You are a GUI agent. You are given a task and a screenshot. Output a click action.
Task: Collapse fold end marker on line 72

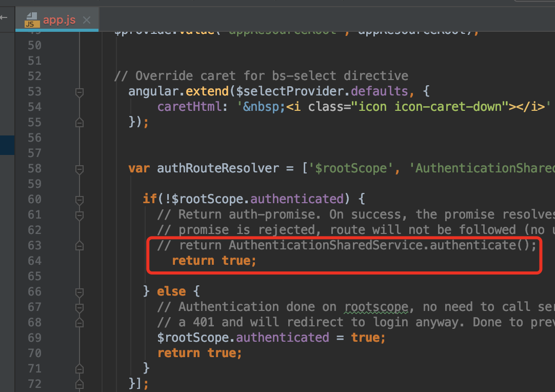pyautogui.click(x=80, y=384)
